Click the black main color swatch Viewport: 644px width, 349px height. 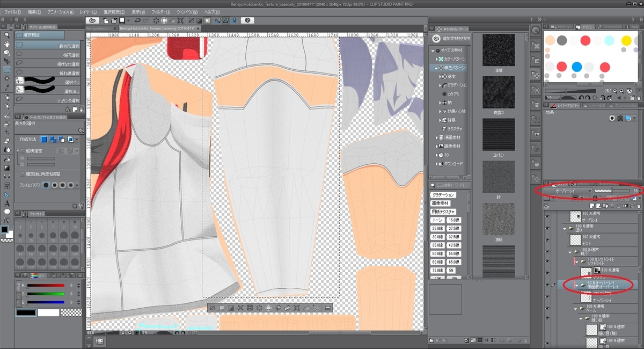tap(25, 312)
